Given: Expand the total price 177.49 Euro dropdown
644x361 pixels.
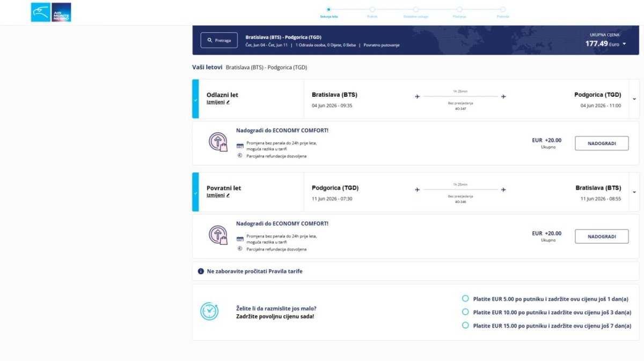Looking at the screenshot, I should (624, 44).
